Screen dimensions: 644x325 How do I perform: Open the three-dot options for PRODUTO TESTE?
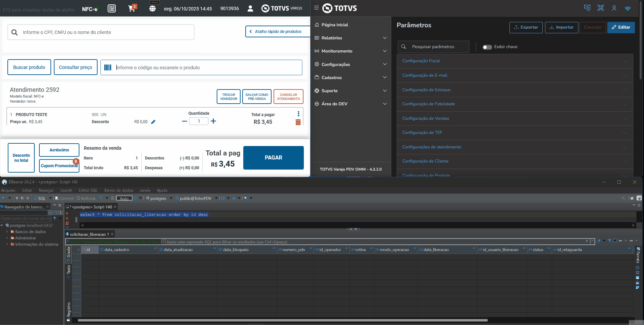tap(298, 114)
